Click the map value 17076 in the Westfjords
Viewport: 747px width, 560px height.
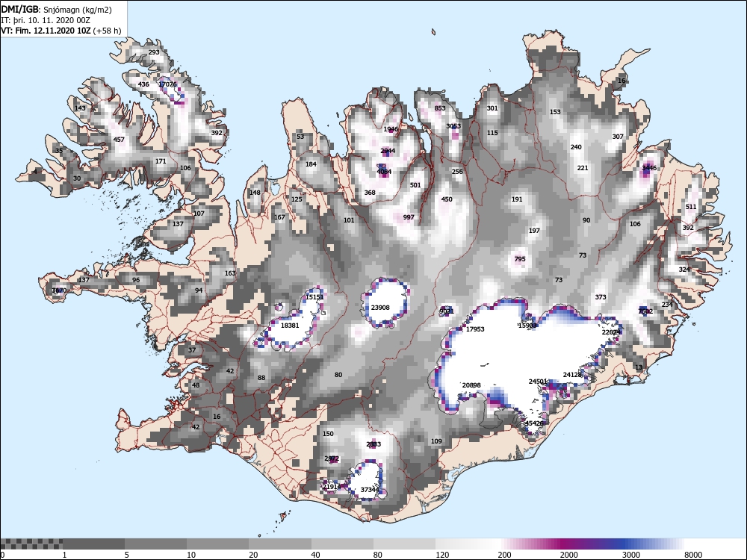pyautogui.click(x=167, y=84)
